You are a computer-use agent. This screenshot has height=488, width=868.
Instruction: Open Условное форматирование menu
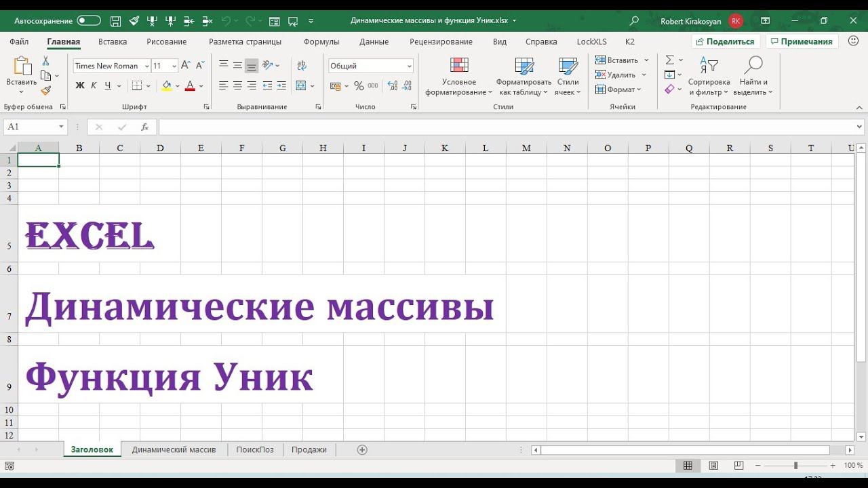click(x=459, y=77)
